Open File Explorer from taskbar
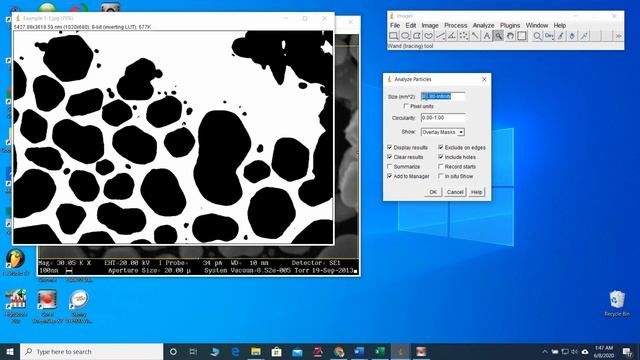640x360 pixels. [256, 351]
